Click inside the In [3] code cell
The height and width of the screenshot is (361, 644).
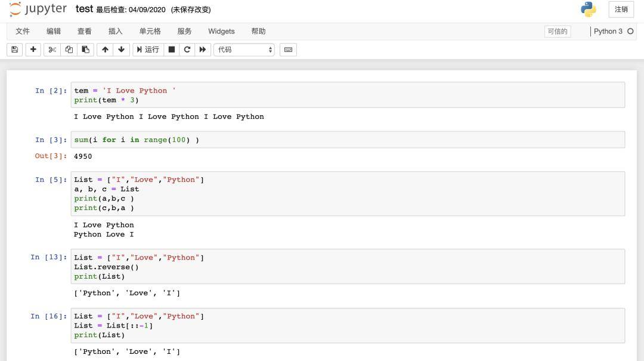click(347, 140)
